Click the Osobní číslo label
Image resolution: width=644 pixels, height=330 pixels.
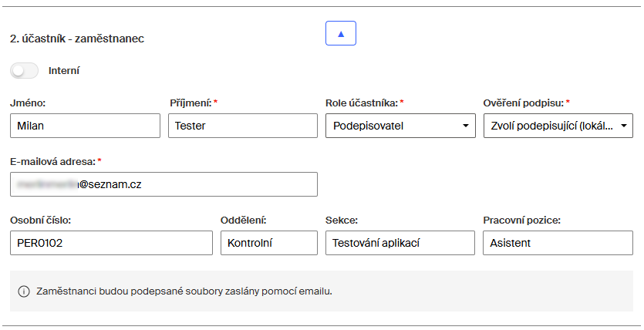pos(40,220)
